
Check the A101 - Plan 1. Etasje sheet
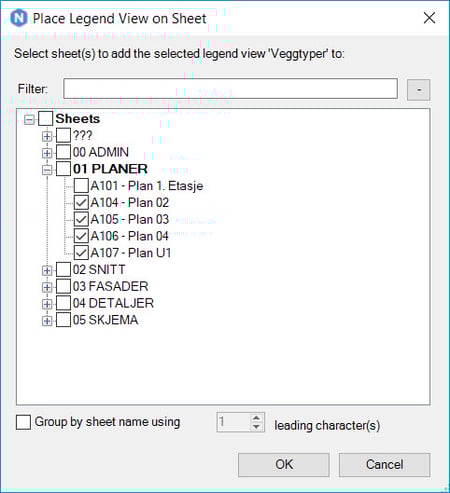coord(81,186)
